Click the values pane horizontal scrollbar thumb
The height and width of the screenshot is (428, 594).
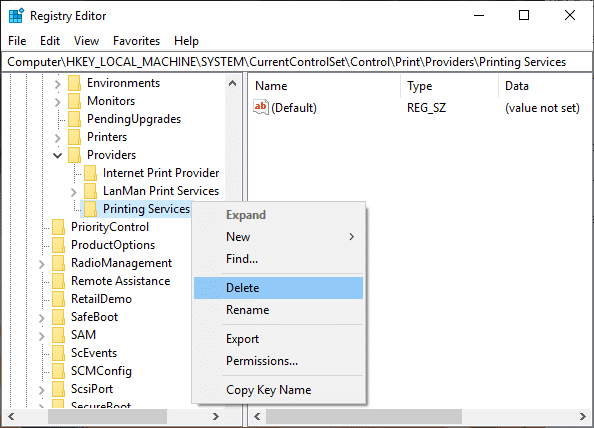click(364, 417)
